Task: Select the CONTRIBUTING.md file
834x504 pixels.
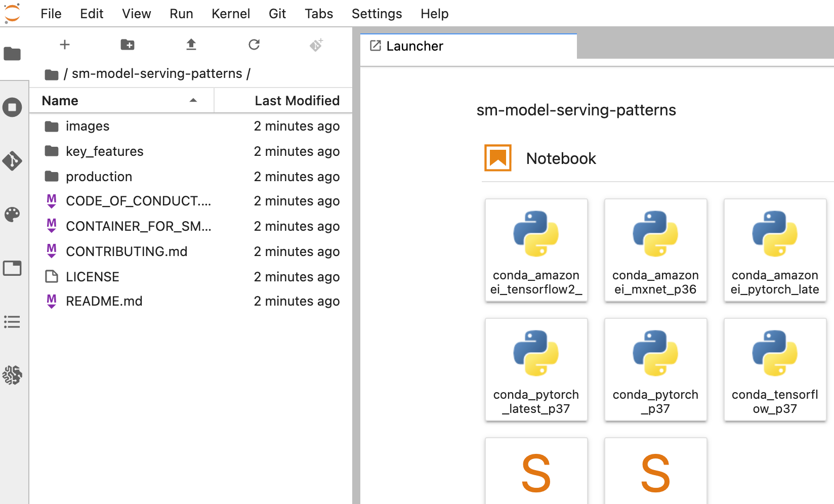Action: 191,251
